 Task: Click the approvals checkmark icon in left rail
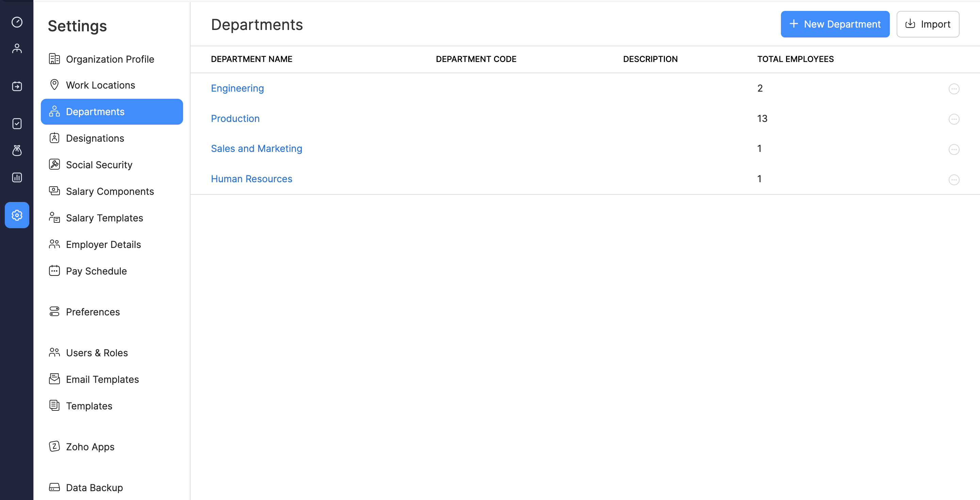[17, 124]
